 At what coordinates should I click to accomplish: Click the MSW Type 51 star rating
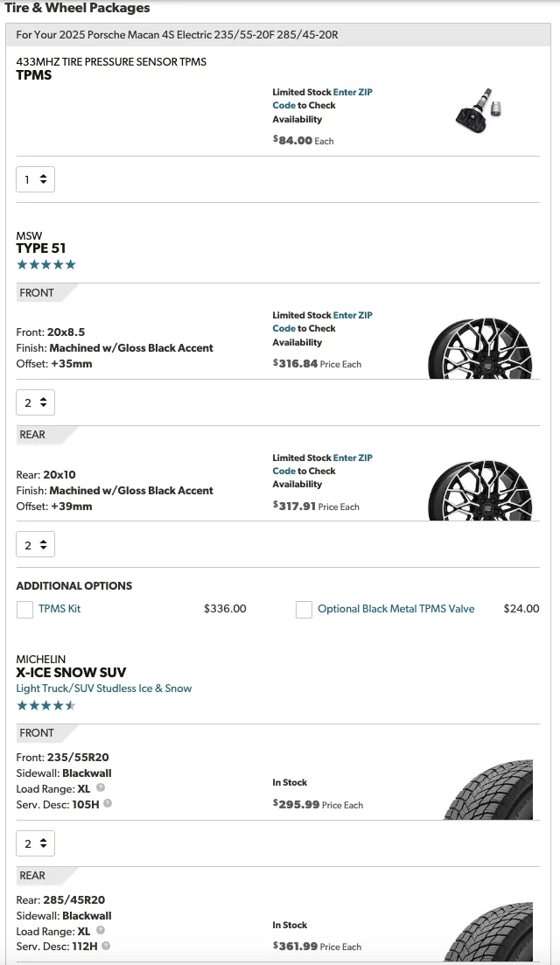(46, 264)
